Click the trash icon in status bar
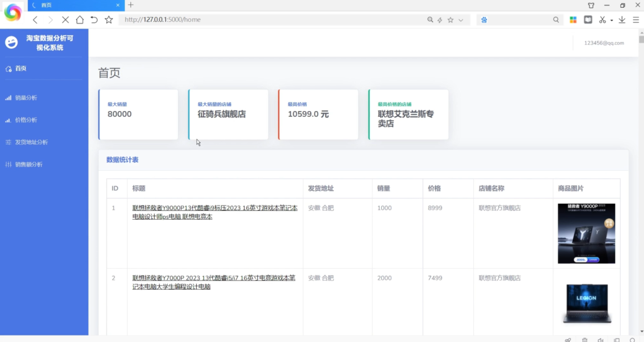Viewport: 644px width, 342px height. pos(585,340)
